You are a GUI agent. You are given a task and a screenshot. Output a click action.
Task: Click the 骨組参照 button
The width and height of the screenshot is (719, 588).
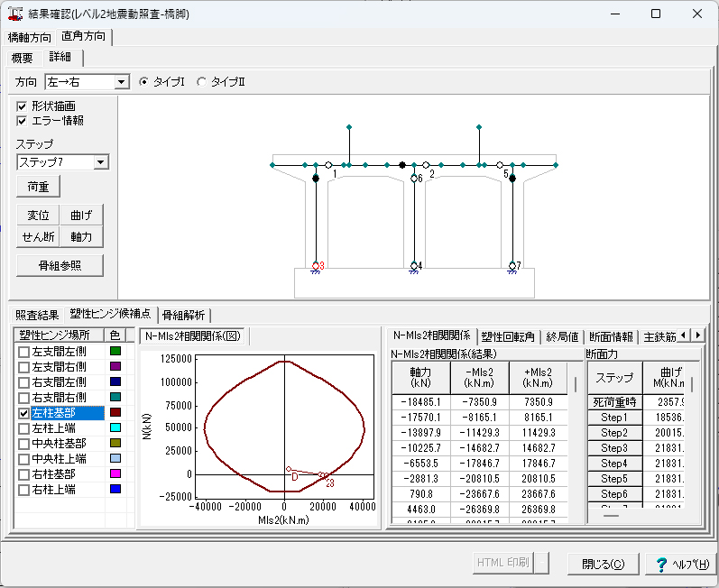(60, 265)
